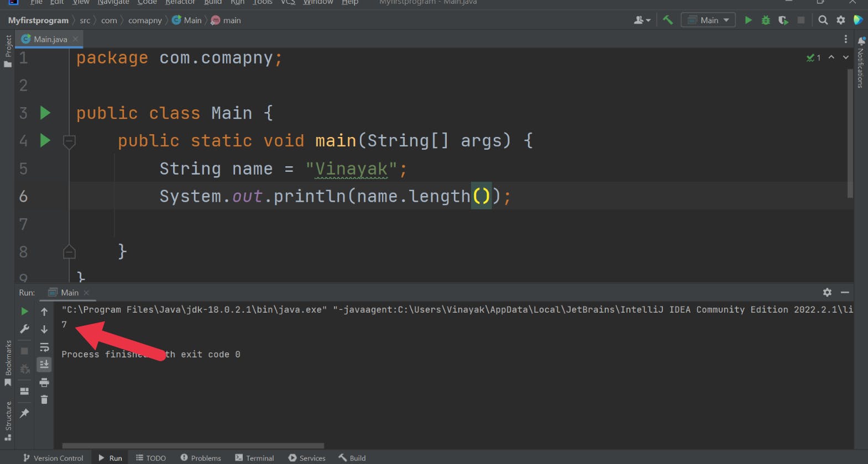This screenshot has height=464, width=868.
Task: Click the JetBrains toolbox icon at top right
Action: [858, 20]
